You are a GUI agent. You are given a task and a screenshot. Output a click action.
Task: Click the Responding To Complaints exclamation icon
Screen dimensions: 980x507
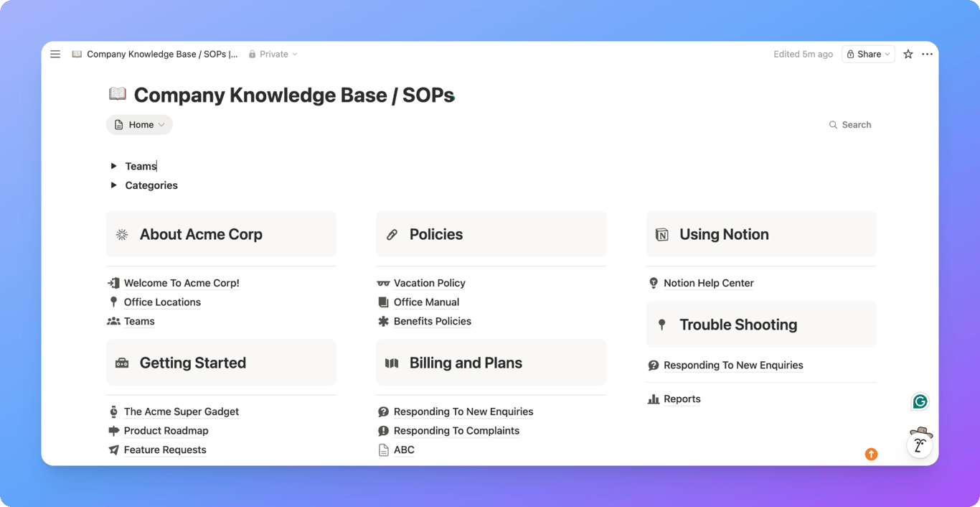(383, 431)
